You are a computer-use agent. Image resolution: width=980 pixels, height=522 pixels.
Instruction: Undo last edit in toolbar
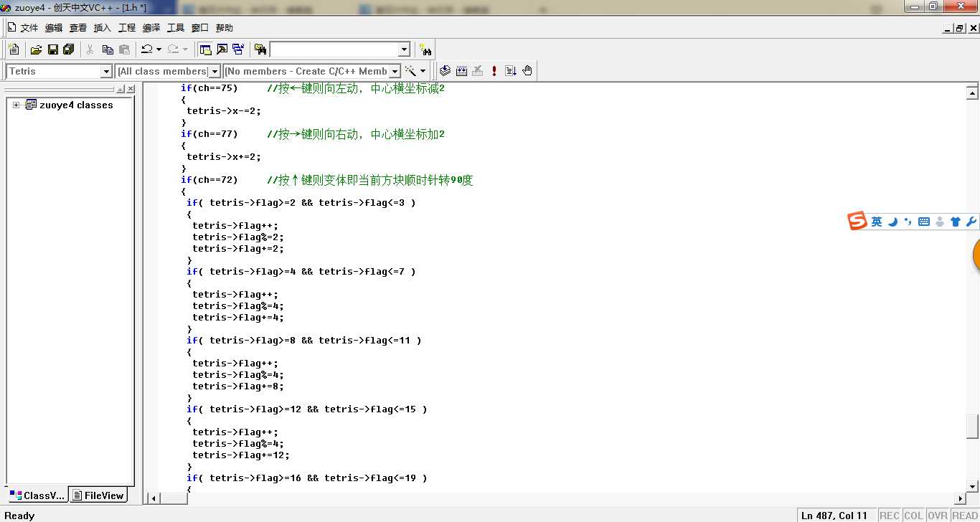pos(146,49)
